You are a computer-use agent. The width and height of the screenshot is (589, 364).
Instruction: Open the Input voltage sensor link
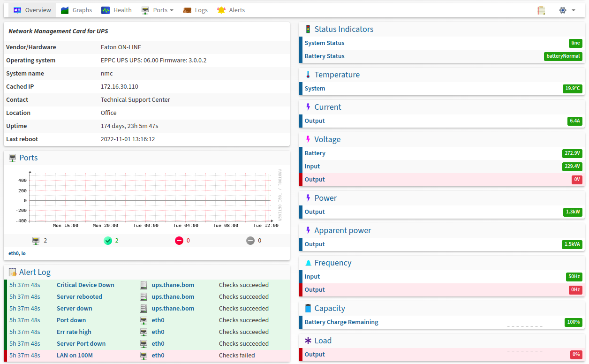coord(312,166)
